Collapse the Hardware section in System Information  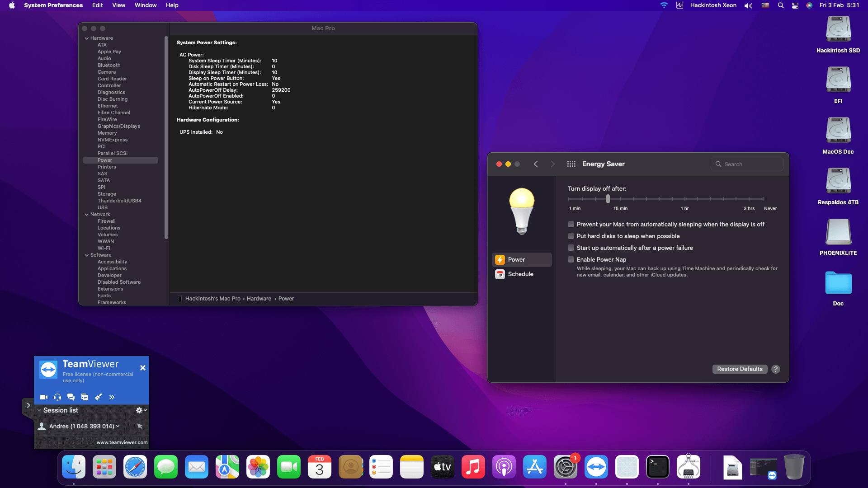tap(86, 38)
